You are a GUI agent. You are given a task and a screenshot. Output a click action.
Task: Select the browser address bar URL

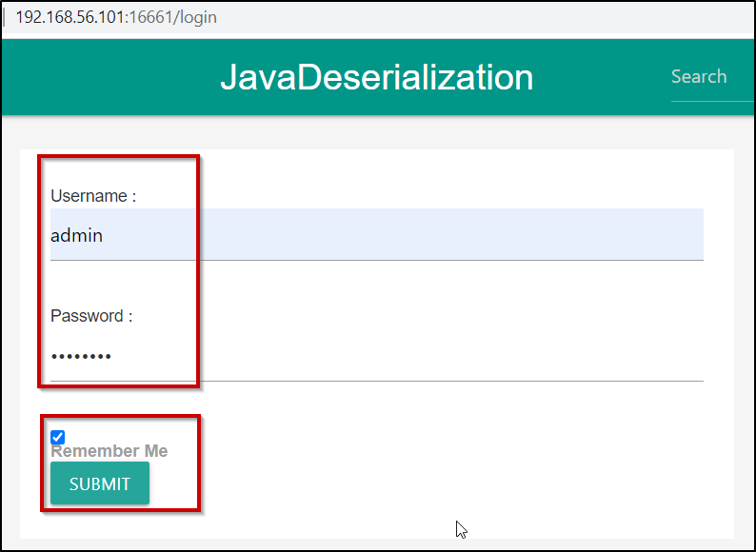tap(116, 17)
